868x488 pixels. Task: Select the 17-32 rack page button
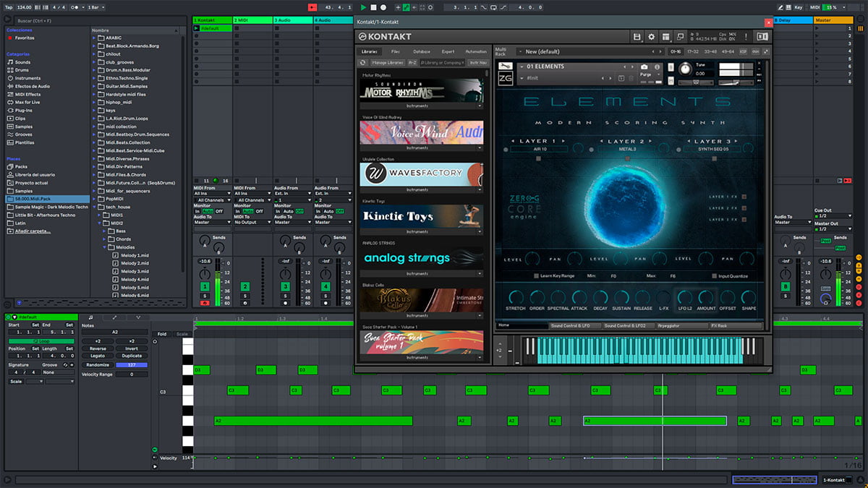pos(693,51)
